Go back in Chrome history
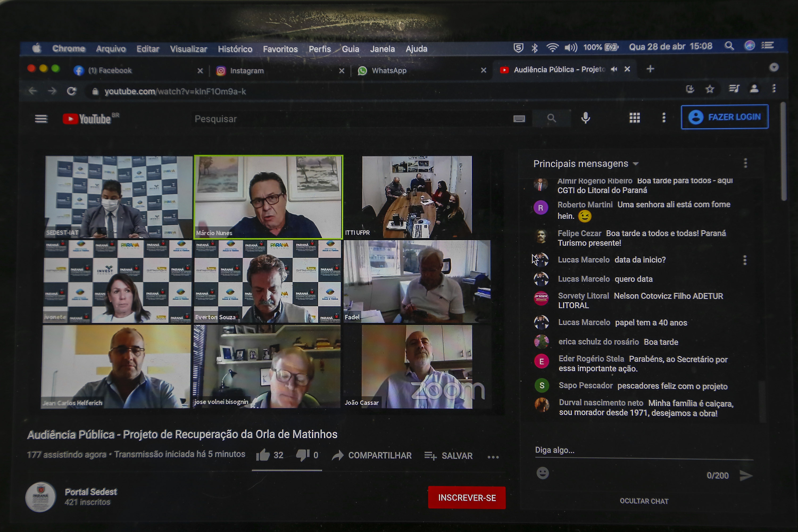Viewport: 798px width, 532px height. (x=32, y=91)
